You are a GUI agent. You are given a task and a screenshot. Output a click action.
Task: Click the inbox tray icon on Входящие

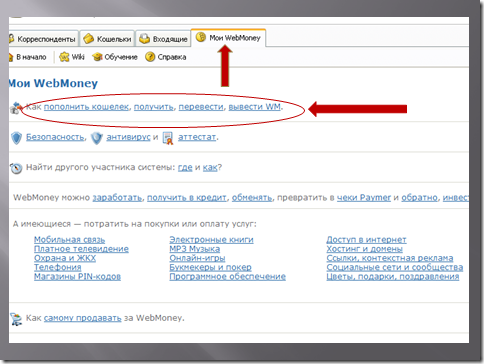pos(144,39)
